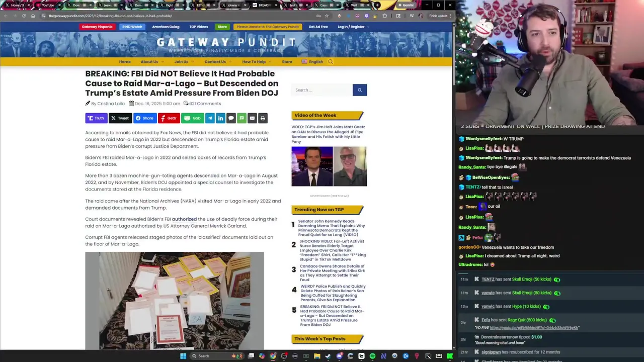
Task: Click the Gateway Pundit site logo
Action: tap(226, 44)
